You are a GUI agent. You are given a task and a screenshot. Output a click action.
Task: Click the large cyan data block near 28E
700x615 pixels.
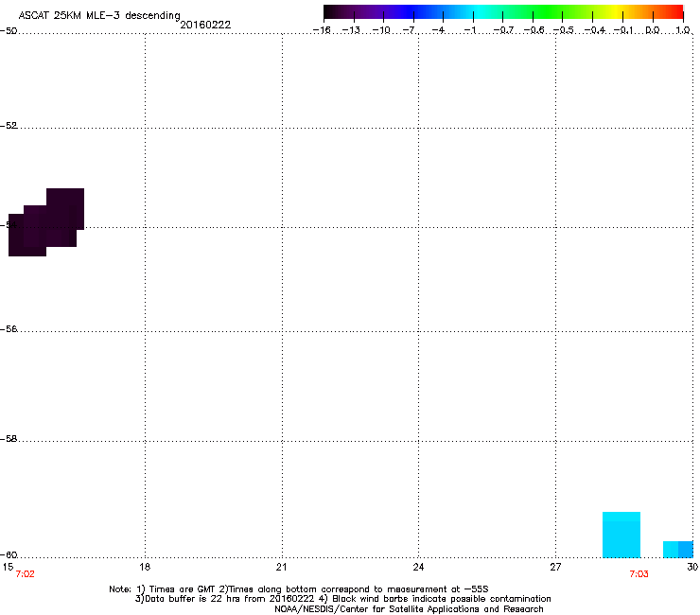(x=621, y=535)
